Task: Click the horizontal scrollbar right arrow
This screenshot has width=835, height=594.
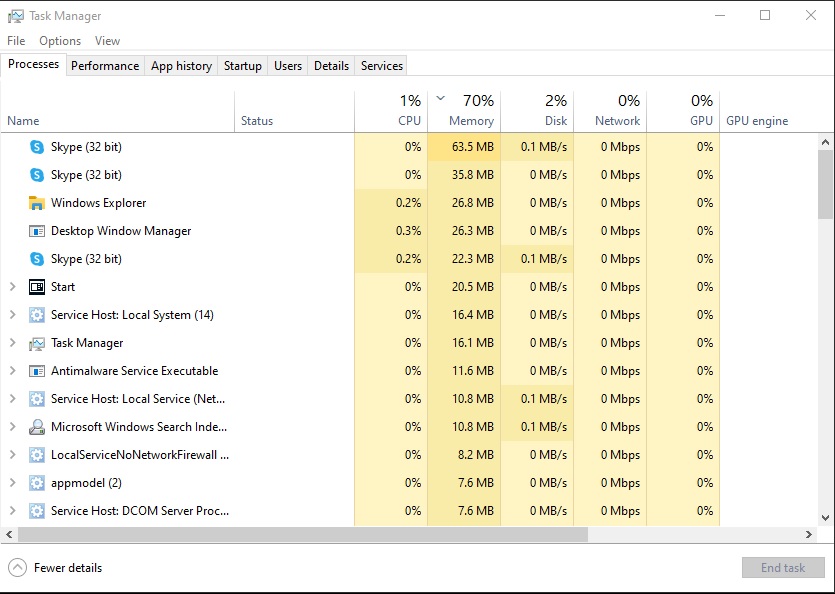Action: point(809,534)
